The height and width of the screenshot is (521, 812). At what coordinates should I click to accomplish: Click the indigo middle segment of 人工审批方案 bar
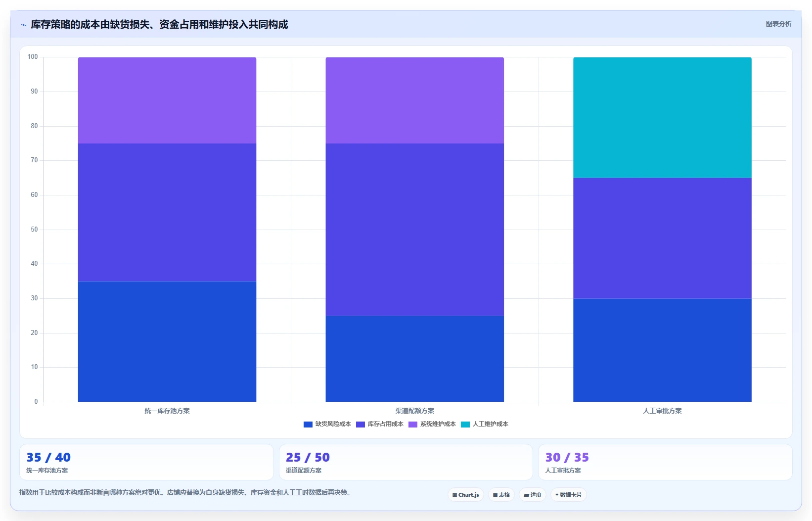tap(662, 238)
